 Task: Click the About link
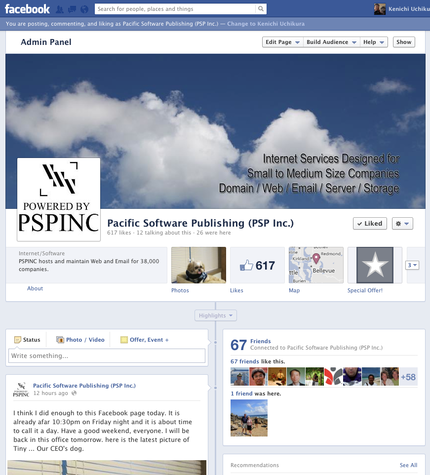point(35,288)
